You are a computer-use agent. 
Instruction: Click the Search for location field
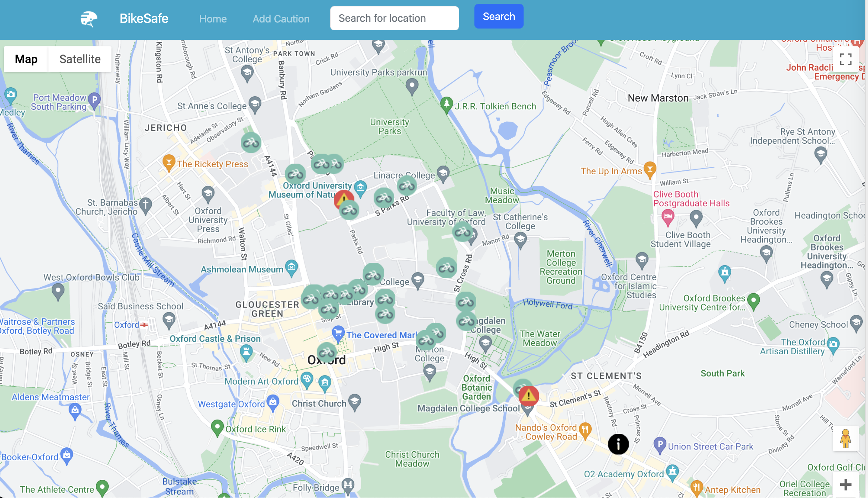pyautogui.click(x=394, y=18)
